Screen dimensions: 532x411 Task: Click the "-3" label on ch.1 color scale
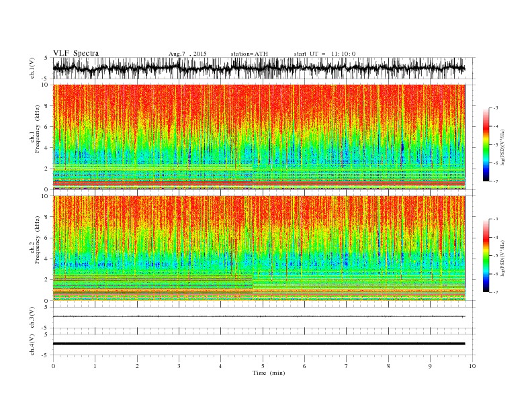point(495,108)
